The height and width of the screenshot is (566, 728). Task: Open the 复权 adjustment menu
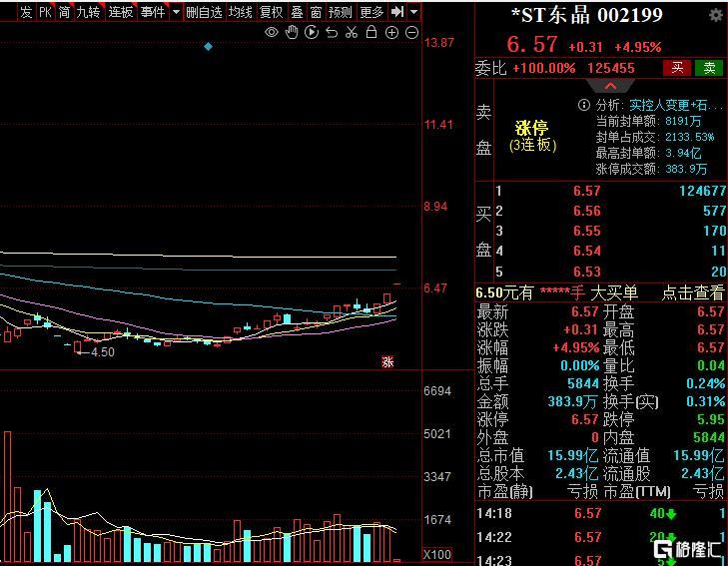[x=272, y=12]
